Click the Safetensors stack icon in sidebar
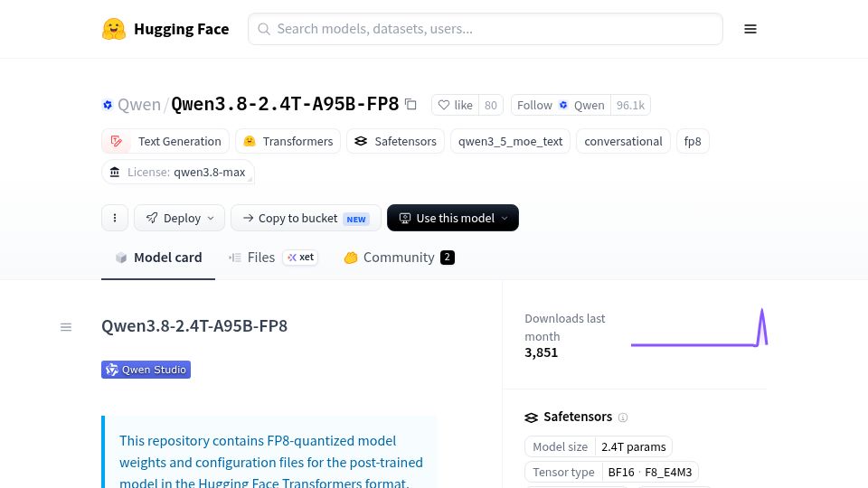 click(531, 418)
